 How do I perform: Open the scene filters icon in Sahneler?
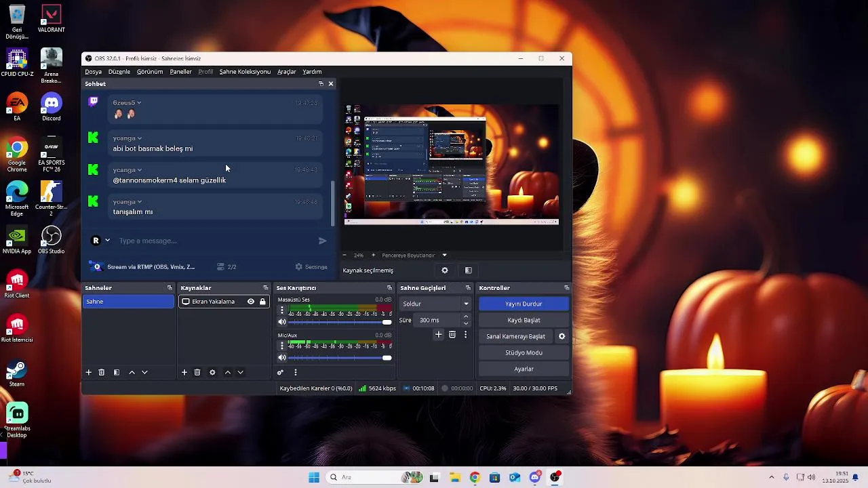pos(117,372)
